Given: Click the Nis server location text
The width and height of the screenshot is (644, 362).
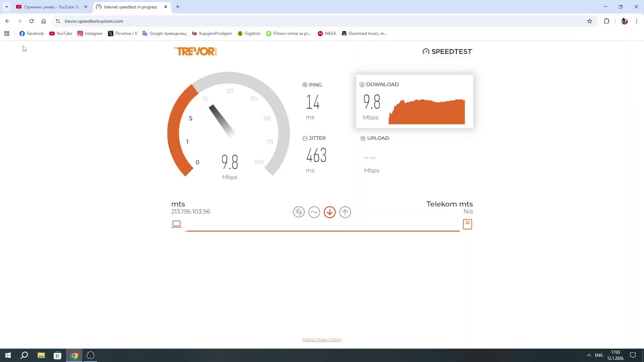Looking at the screenshot, I should tap(468, 212).
